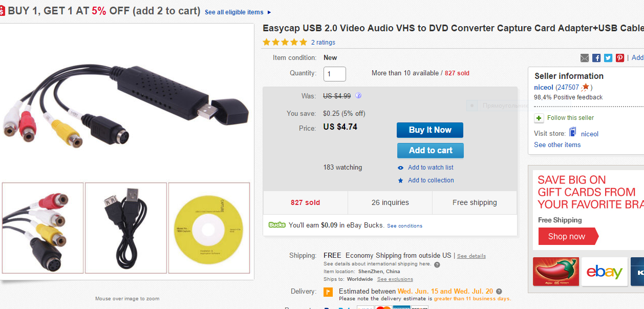The height and width of the screenshot is (309, 644).
Task: Click the seller's feedback star icon
Action: click(x=586, y=87)
